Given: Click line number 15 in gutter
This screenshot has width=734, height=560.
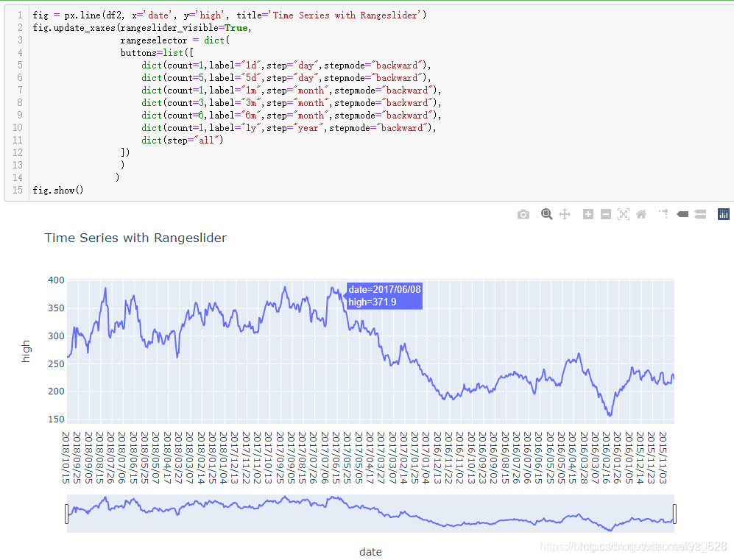Looking at the screenshot, I should point(18,191).
